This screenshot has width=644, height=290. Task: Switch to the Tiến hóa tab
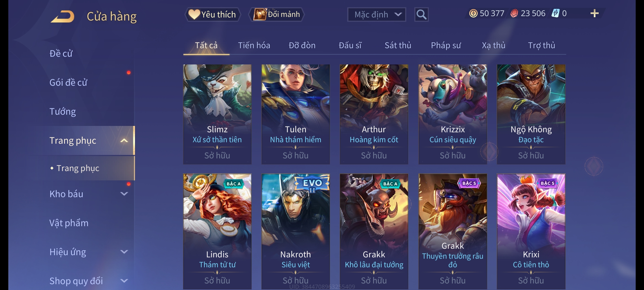254,45
